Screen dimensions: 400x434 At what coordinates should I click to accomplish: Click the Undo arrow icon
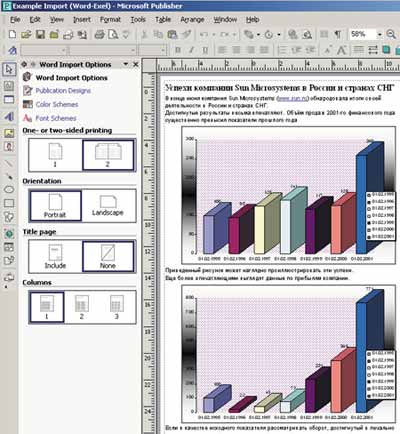[204, 34]
